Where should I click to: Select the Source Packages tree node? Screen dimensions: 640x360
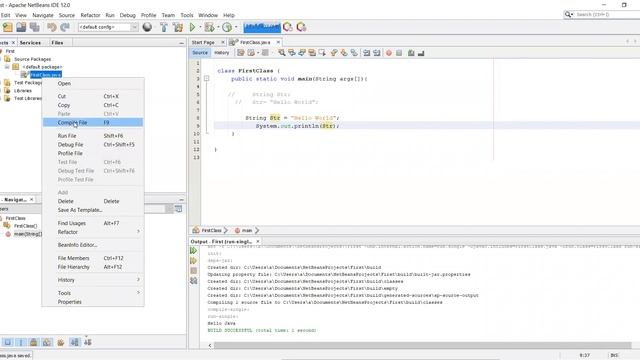tap(33, 59)
